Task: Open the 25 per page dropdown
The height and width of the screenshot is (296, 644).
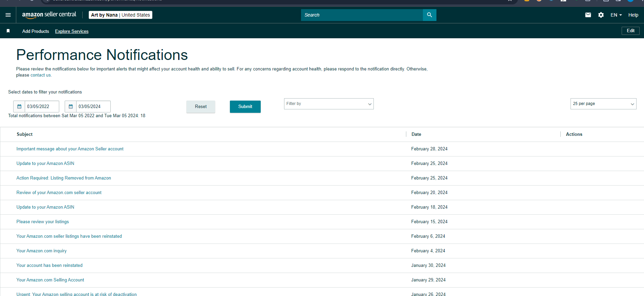Action: coord(603,104)
